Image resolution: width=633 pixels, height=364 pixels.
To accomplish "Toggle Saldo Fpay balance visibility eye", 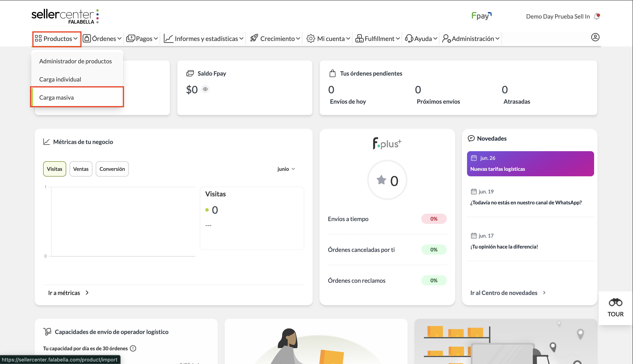I will coord(205,89).
